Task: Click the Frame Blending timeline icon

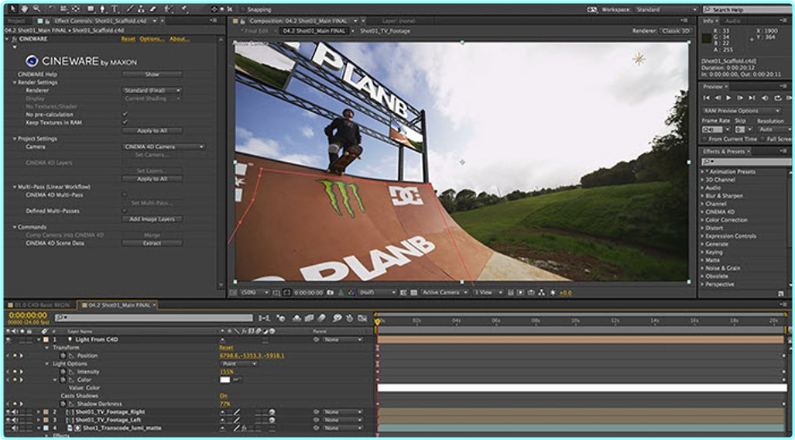Action: pyautogui.click(x=309, y=318)
